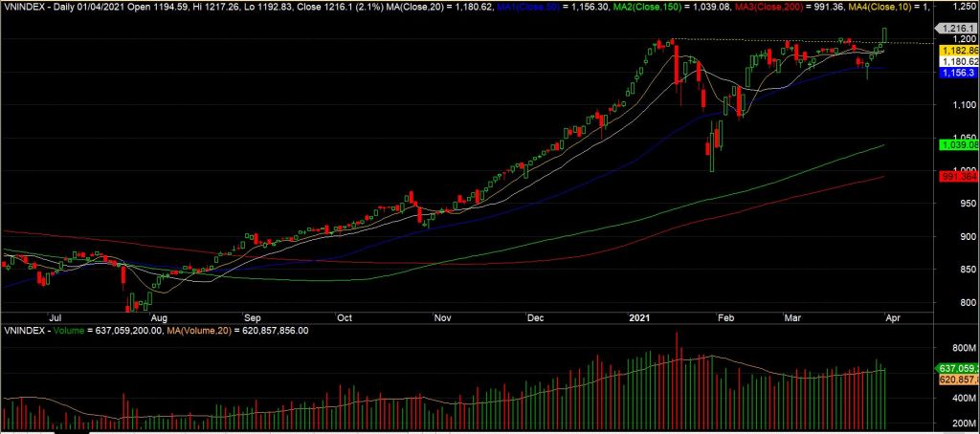The height and width of the screenshot is (434, 980).
Task: Click the green 1,039.08 axis value tag
Action: coord(960,145)
